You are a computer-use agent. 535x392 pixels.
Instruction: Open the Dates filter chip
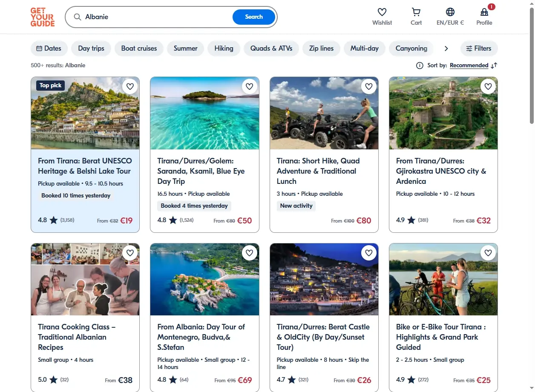click(x=49, y=49)
